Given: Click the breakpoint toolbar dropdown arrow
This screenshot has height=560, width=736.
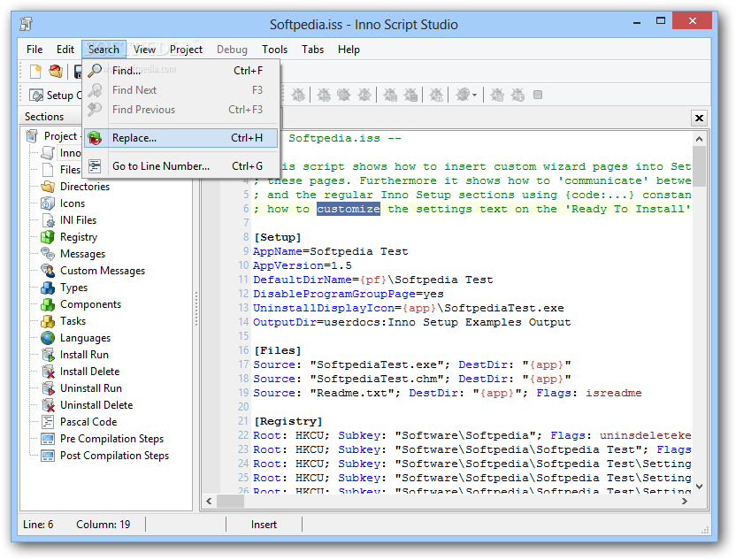Looking at the screenshot, I should (474, 96).
